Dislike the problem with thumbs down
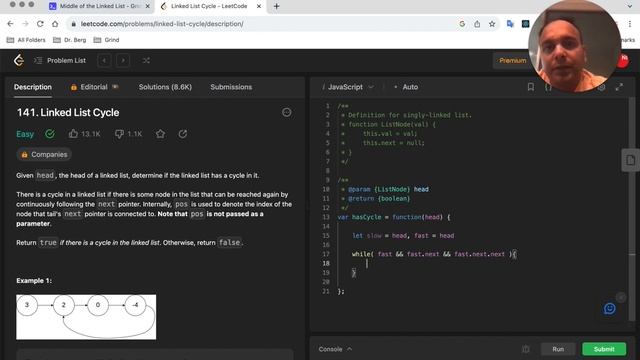This screenshot has height=360, width=640. (x=119, y=134)
